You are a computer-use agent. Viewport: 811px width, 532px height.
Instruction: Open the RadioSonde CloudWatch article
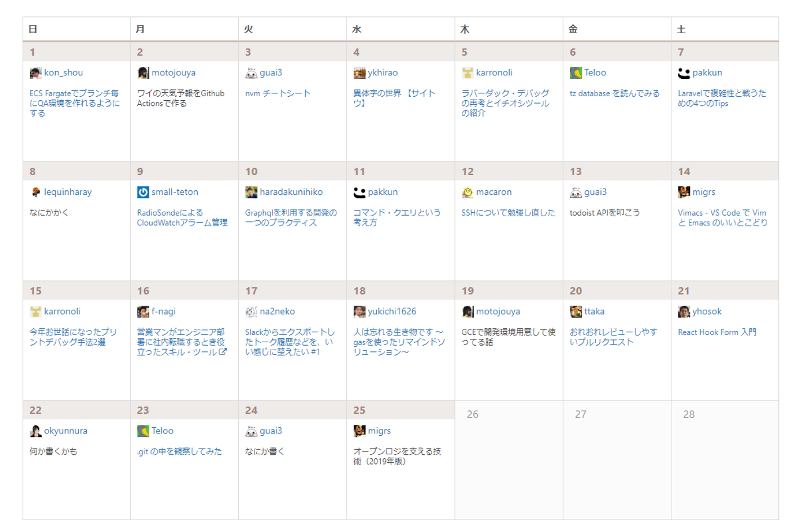pyautogui.click(x=182, y=217)
